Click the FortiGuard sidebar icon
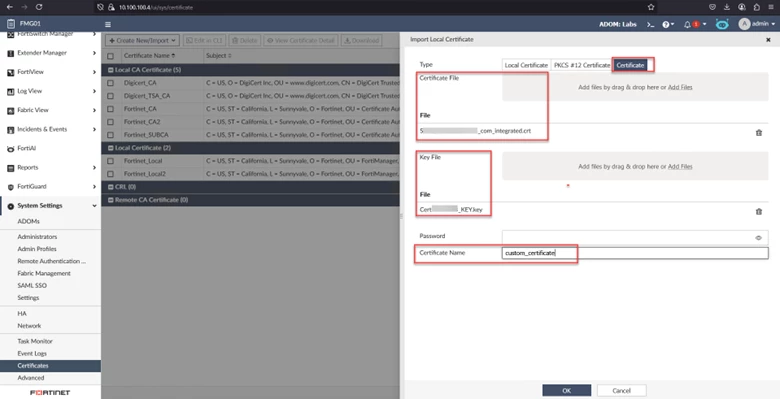The height and width of the screenshot is (399, 780). coord(10,187)
